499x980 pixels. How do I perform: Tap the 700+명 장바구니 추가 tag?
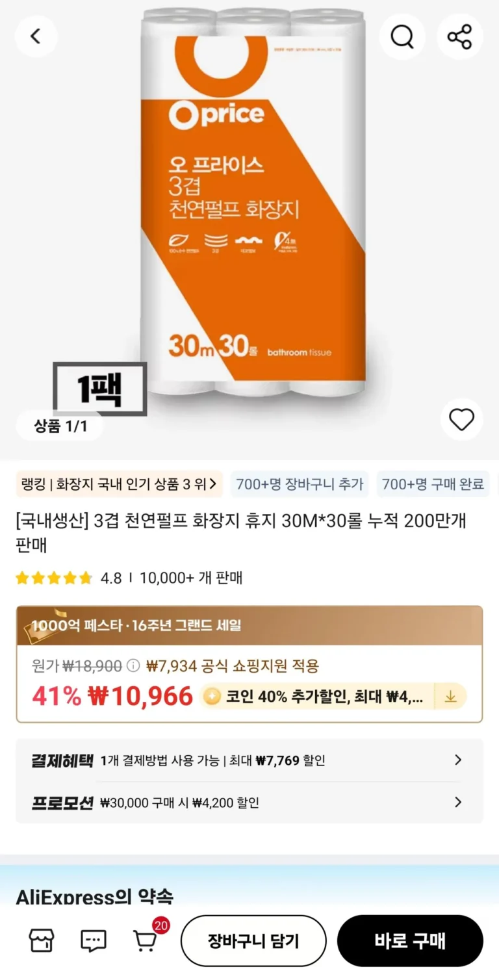(x=300, y=484)
